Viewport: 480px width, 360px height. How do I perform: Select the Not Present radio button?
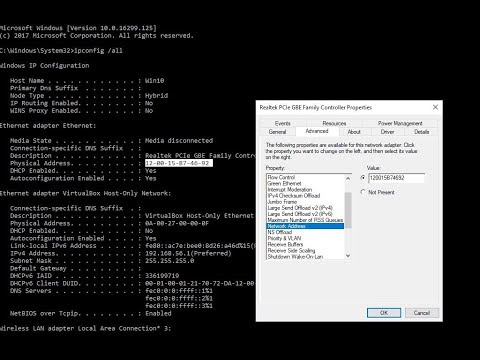coord(363,192)
